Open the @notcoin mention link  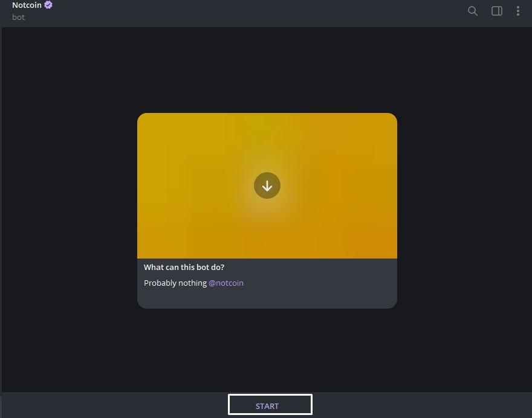pos(225,283)
